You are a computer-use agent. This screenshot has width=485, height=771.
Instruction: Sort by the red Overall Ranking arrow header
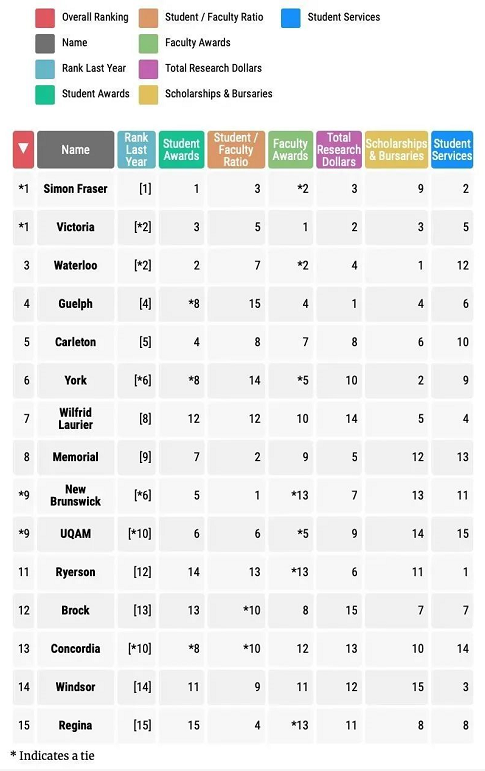[23, 149]
